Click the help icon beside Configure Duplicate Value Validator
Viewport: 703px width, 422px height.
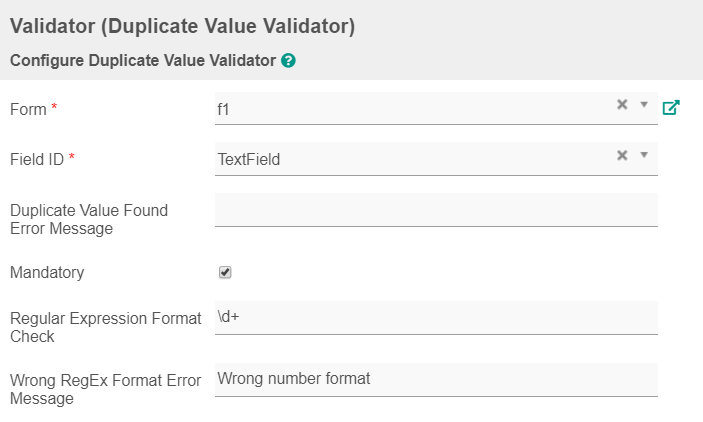pos(288,61)
